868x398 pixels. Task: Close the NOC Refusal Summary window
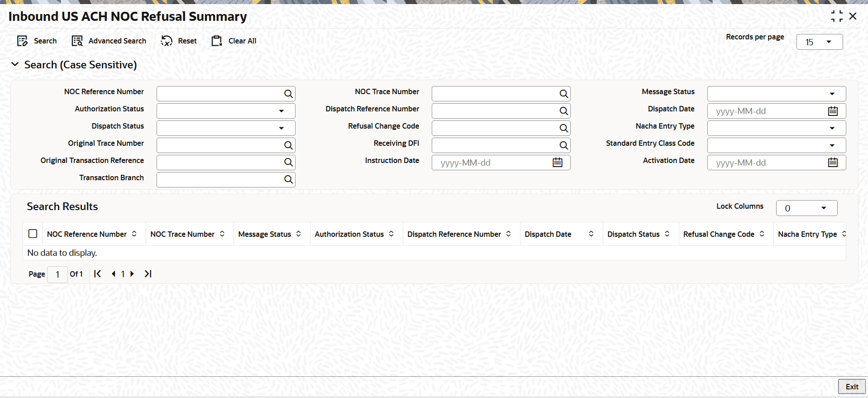point(853,16)
